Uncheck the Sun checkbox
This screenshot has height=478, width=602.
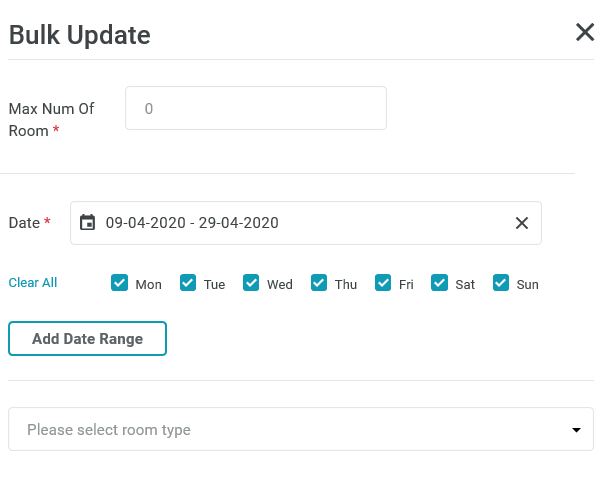501,283
